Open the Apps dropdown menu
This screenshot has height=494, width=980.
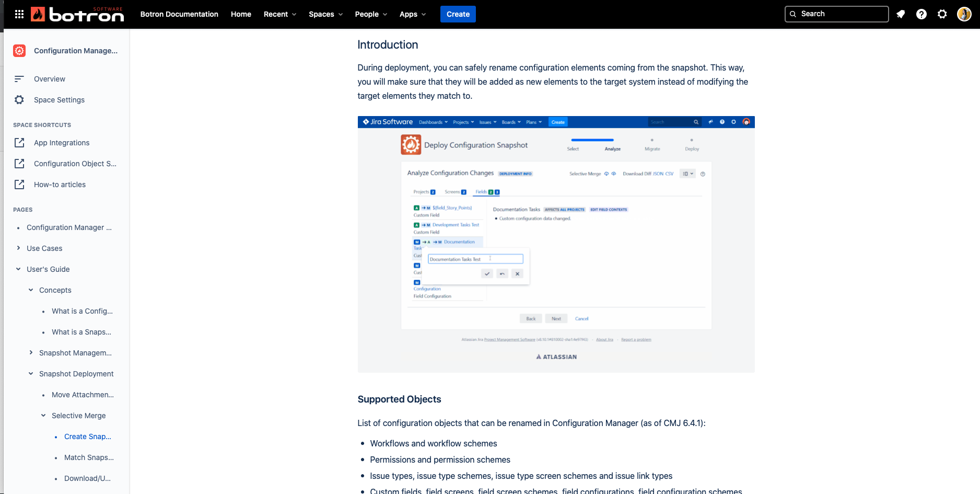pos(413,14)
